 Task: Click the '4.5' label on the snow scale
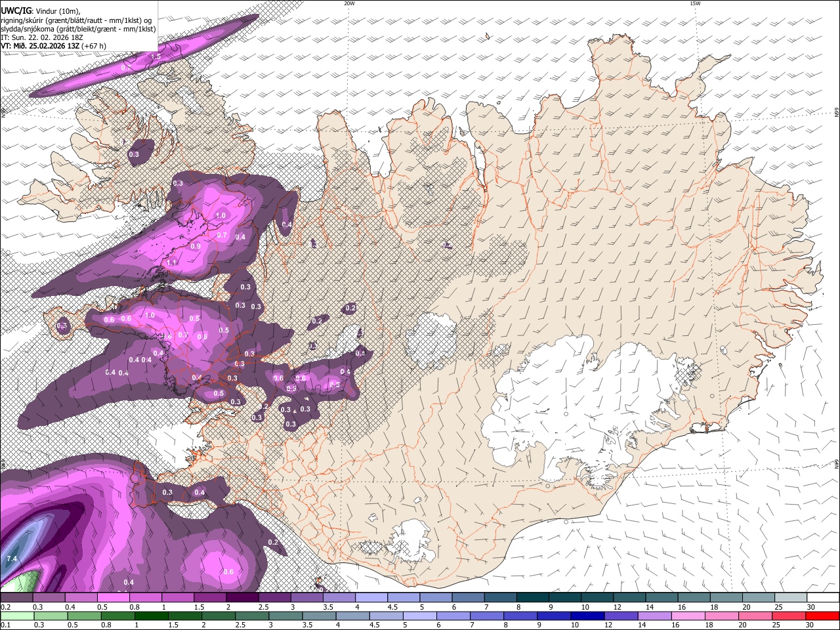pos(392,607)
